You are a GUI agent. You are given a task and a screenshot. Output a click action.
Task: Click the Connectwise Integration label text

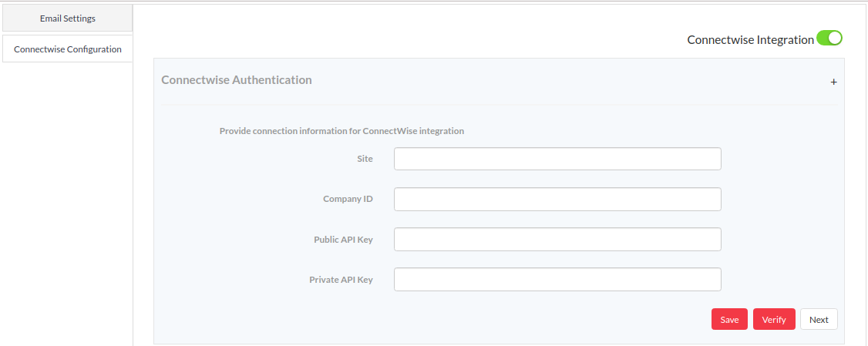pyautogui.click(x=751, y=39)
